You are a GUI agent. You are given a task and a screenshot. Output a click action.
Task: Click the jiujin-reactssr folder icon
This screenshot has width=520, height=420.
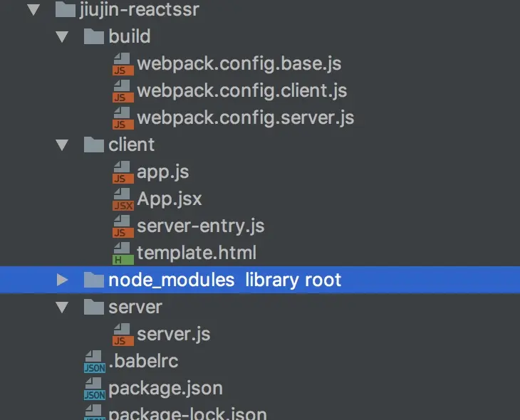pos(66,9)
